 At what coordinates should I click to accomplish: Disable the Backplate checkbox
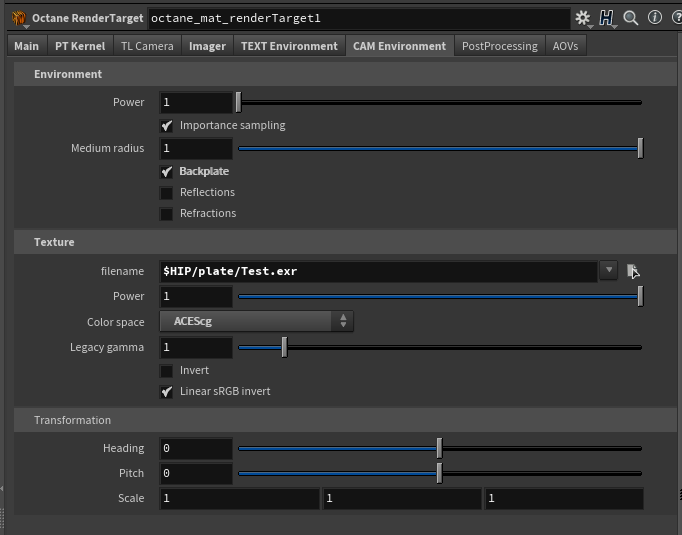167,172
